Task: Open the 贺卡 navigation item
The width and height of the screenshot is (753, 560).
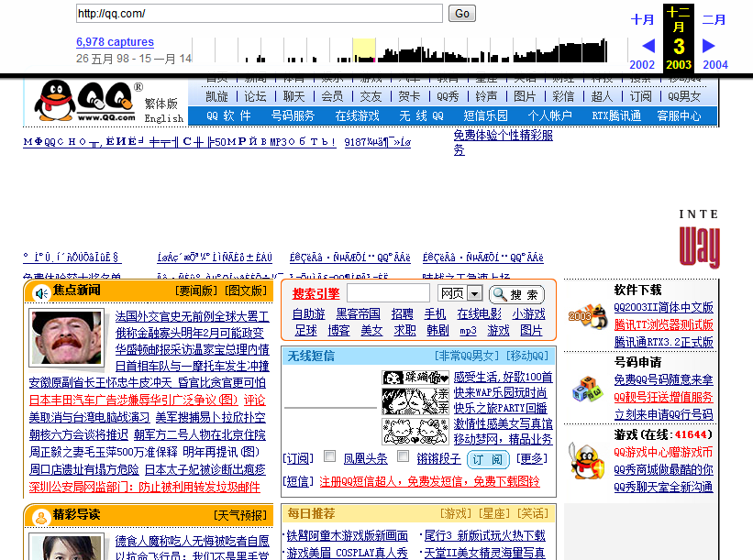Action: (409, 96)
